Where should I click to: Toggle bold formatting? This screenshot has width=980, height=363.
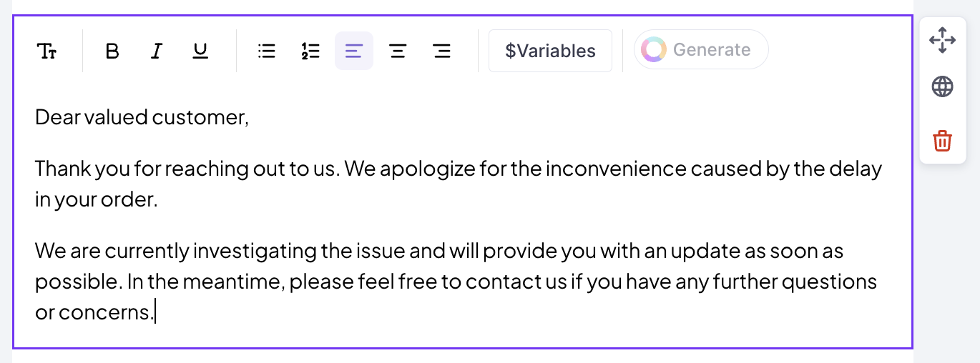tap(112, 51)
